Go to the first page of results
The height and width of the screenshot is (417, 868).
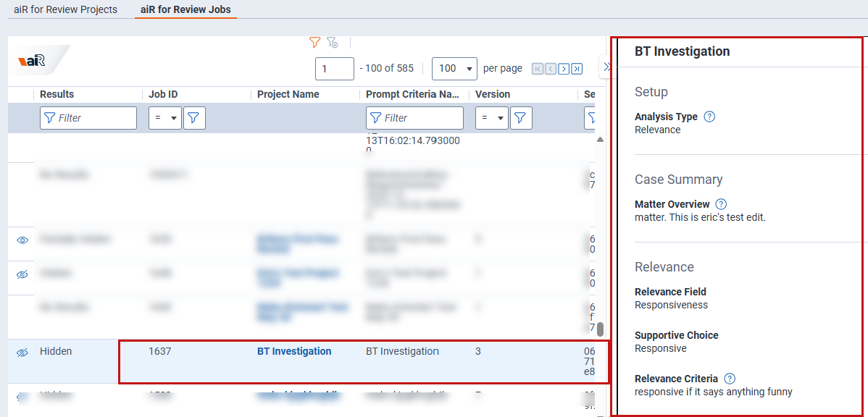[537, 69]
